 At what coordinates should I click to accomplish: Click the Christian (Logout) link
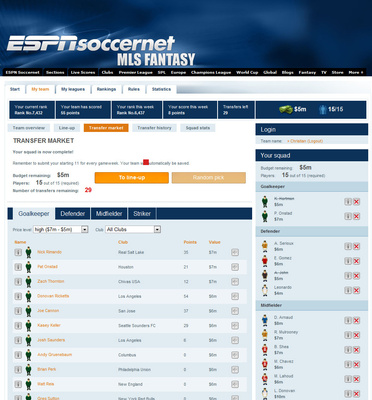[305, 141]
